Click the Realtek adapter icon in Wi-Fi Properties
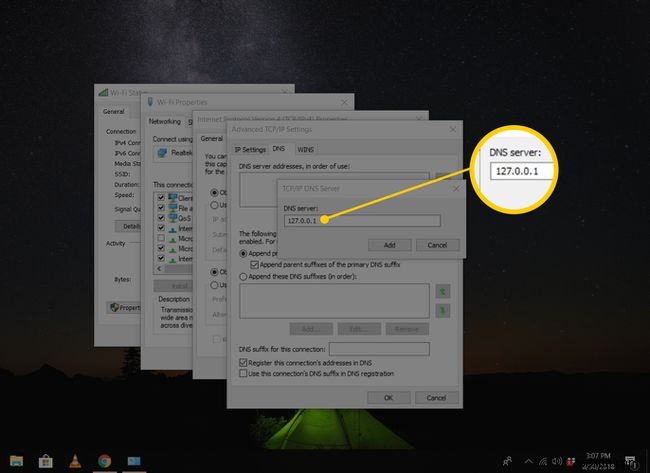 [162, 153]
